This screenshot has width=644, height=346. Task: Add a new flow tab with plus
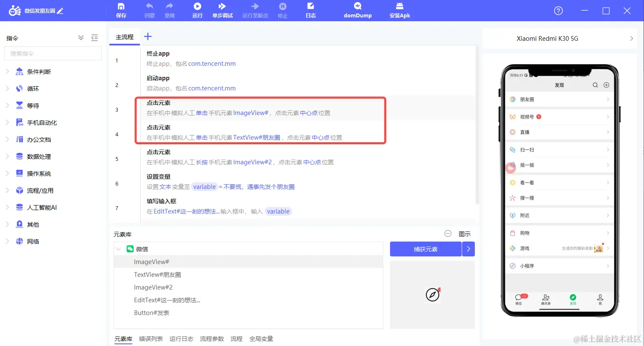148,37
